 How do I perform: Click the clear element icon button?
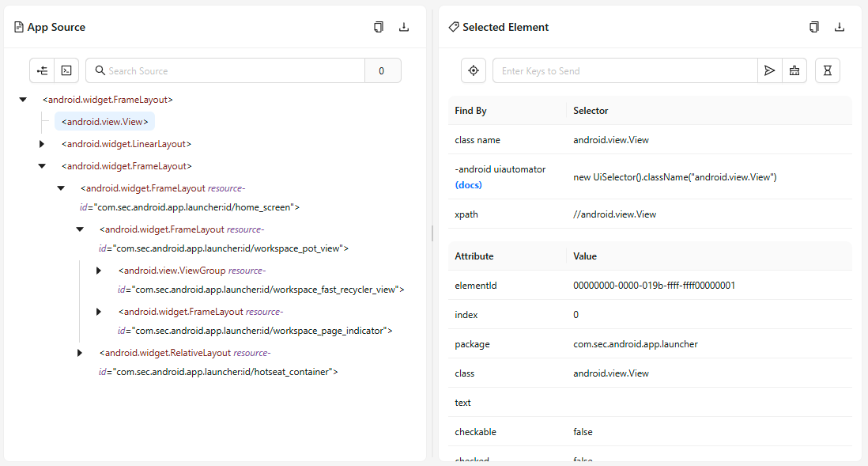(x=794, y=70)
